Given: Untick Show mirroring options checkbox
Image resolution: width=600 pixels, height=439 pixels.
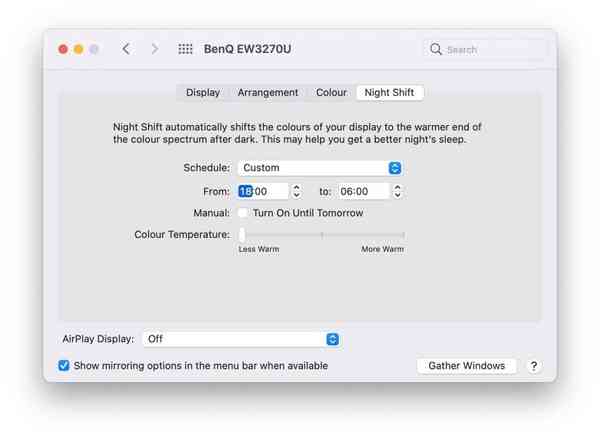Looking at the screenshot, I should click(x=64, y=366).
